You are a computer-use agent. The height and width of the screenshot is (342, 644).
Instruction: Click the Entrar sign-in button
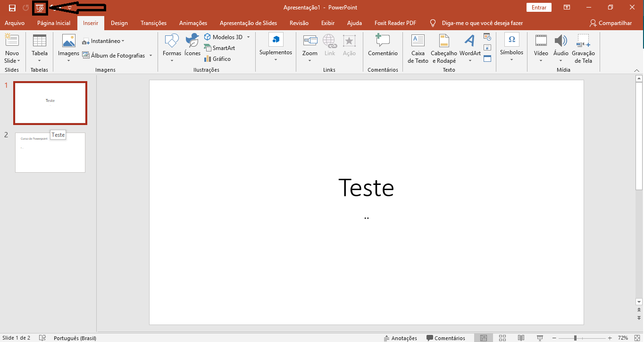point(539,8)
